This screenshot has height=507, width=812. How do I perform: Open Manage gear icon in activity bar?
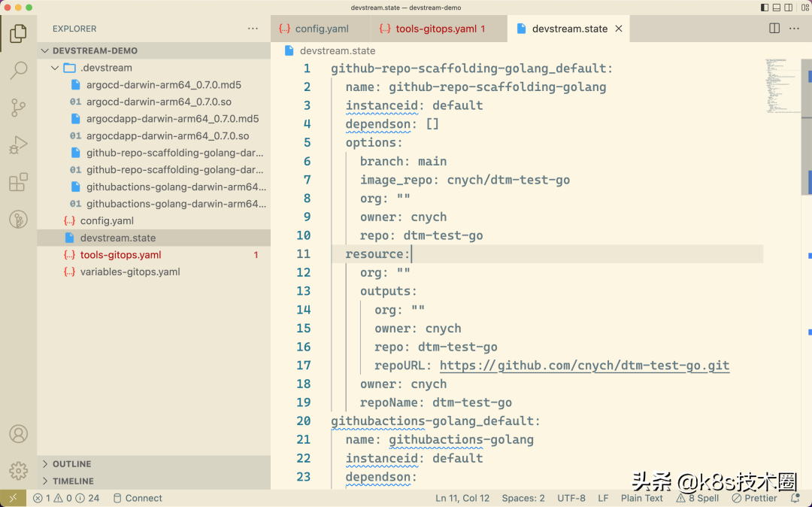(x=18, y=471)
